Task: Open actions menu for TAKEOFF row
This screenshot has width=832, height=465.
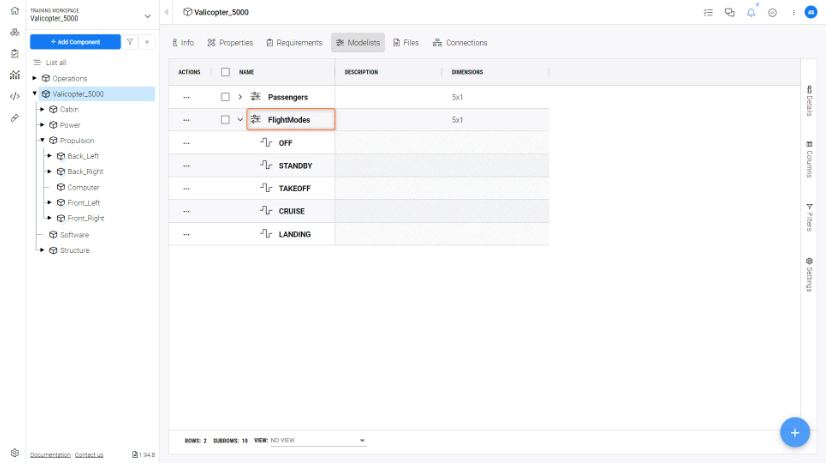Action: (x=187, y=190)
